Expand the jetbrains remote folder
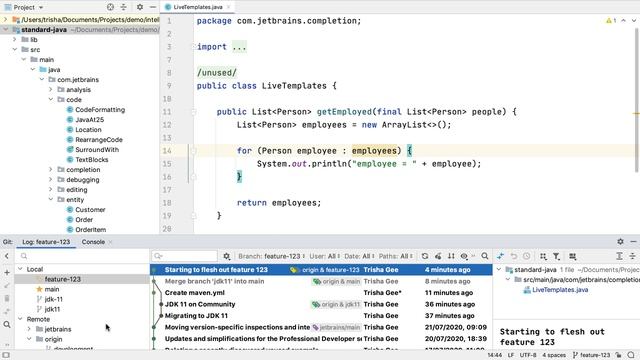 click(29, 329)
